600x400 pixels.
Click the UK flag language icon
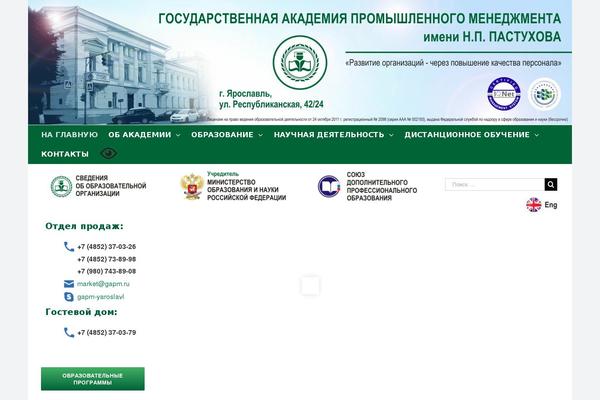click(533, 205)
